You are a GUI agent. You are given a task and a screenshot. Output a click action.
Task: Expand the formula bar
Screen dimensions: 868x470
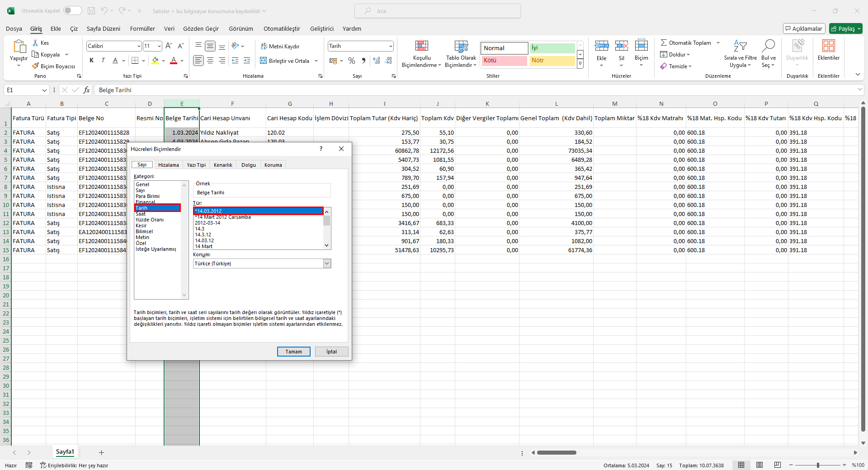(859, 89)
